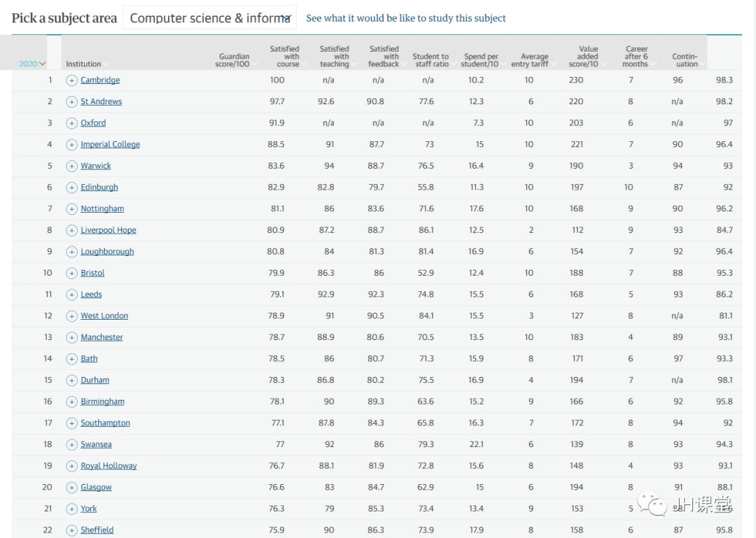Follow the 'See what it would be like to study this subject' link

click(406, 18)
